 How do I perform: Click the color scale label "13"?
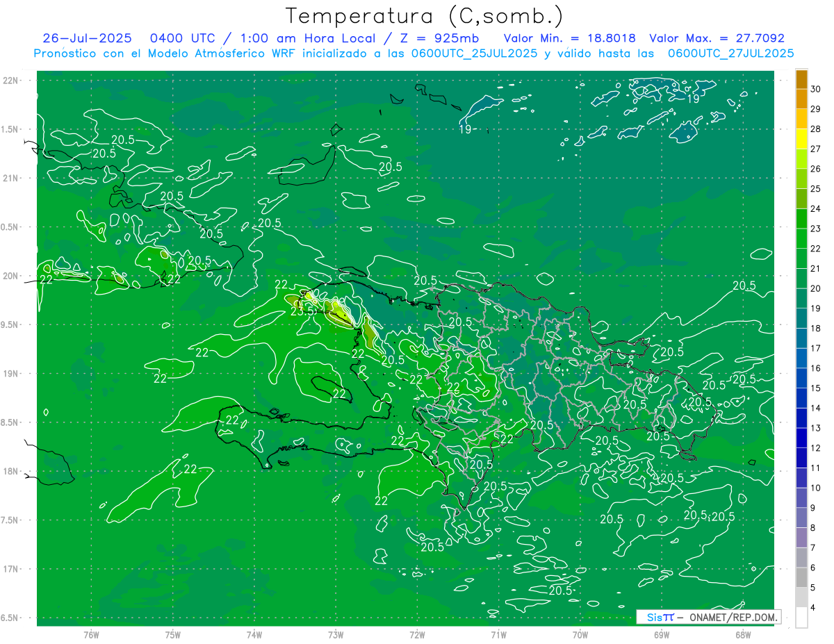pos(816,428)
